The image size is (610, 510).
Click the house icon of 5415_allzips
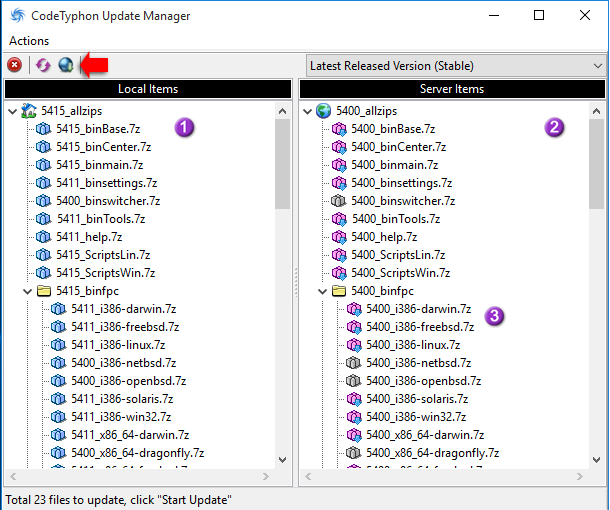(29, 111)
